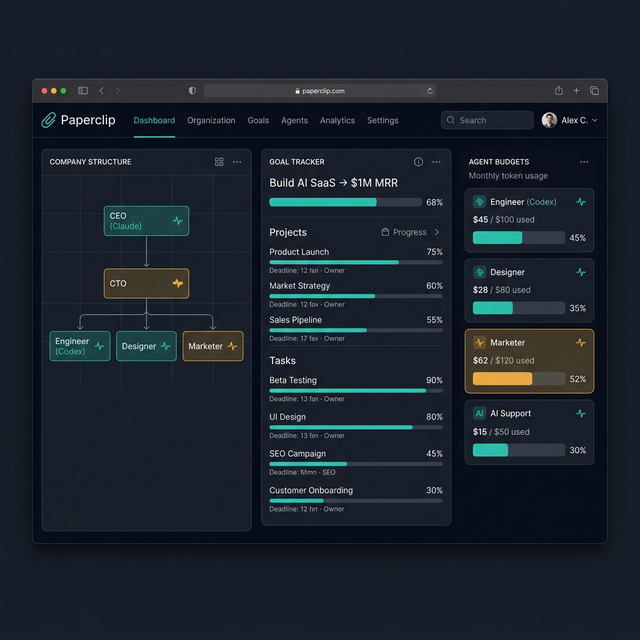The image size is (640, 640).
Task: Select the Marketer org chart node
Action: pos(213,346)
